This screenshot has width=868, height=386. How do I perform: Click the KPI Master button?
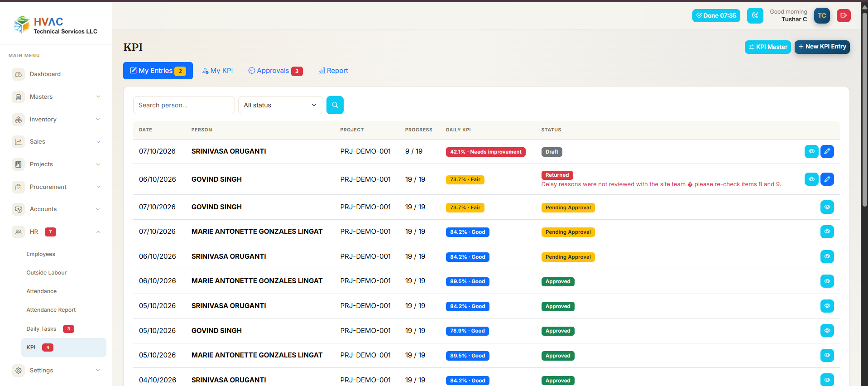[x=768, y=47]
